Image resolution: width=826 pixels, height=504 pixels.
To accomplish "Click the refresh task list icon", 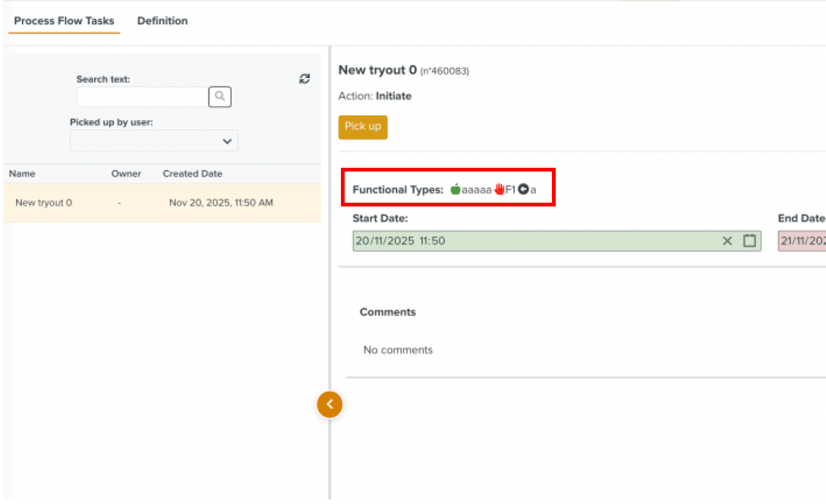I will point(304,79).
